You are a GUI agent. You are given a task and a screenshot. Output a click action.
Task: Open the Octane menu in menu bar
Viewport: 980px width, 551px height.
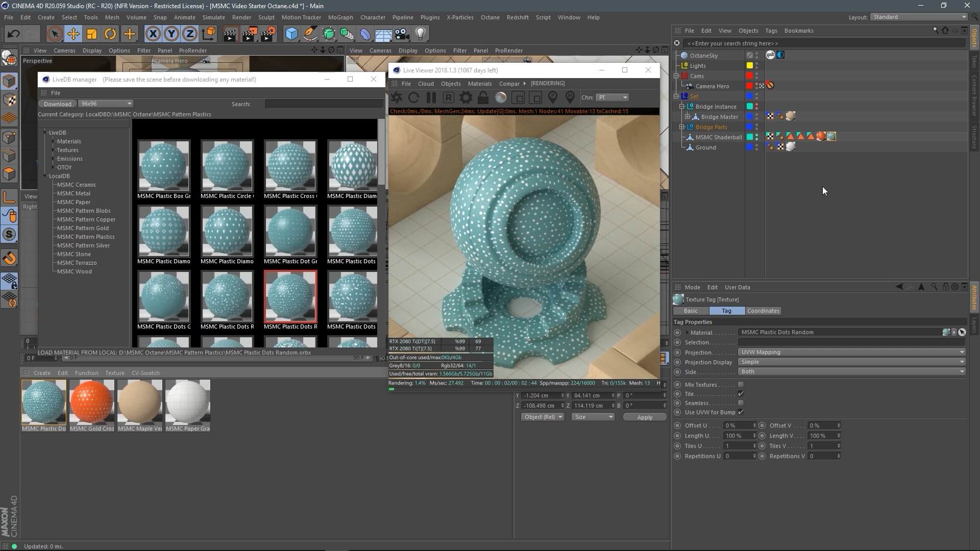pyautogui.click(x=489, y=17)
